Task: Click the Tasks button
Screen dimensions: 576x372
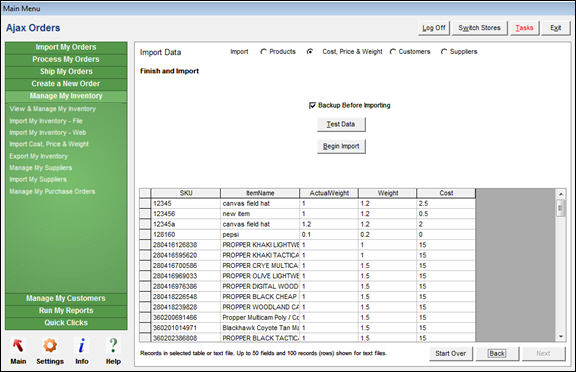Action: [x=524, y=28]
